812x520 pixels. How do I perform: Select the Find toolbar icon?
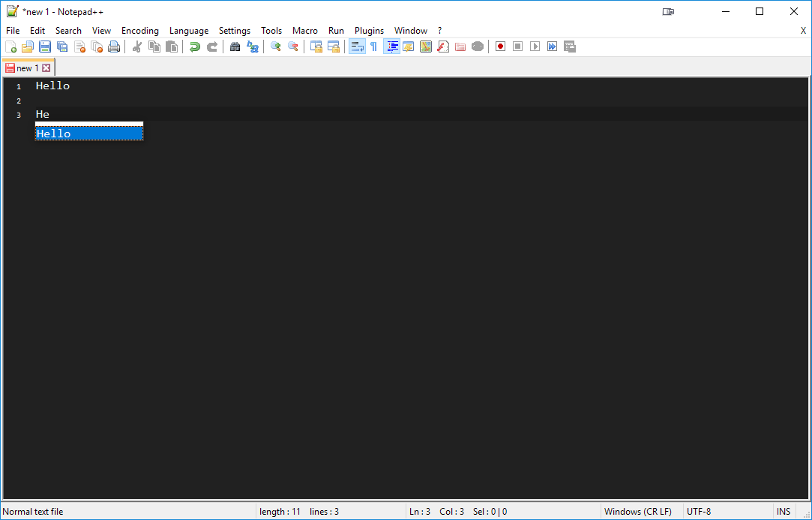[235, 46]
